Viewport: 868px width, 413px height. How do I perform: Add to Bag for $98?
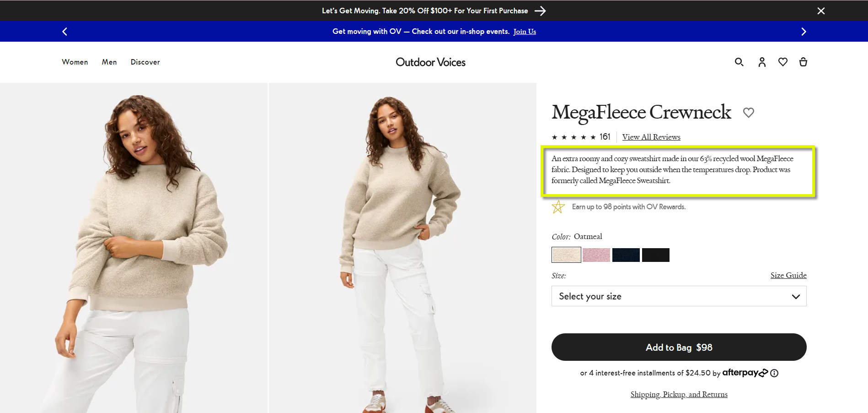click(x=679, y=347)
